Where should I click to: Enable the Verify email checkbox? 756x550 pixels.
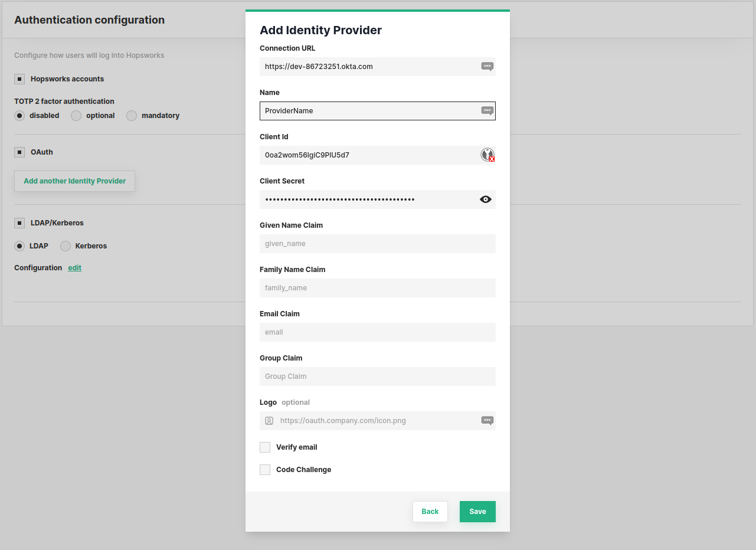coord(264,447)
